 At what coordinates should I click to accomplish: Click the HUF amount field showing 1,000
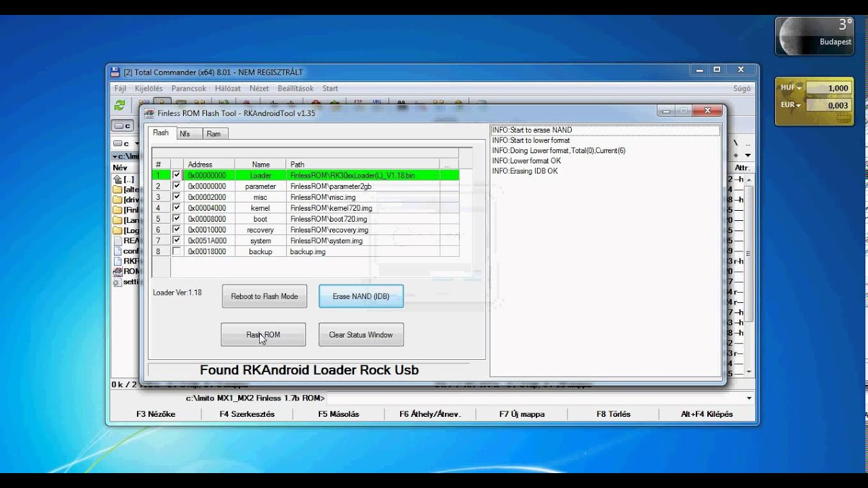point(829,88)
